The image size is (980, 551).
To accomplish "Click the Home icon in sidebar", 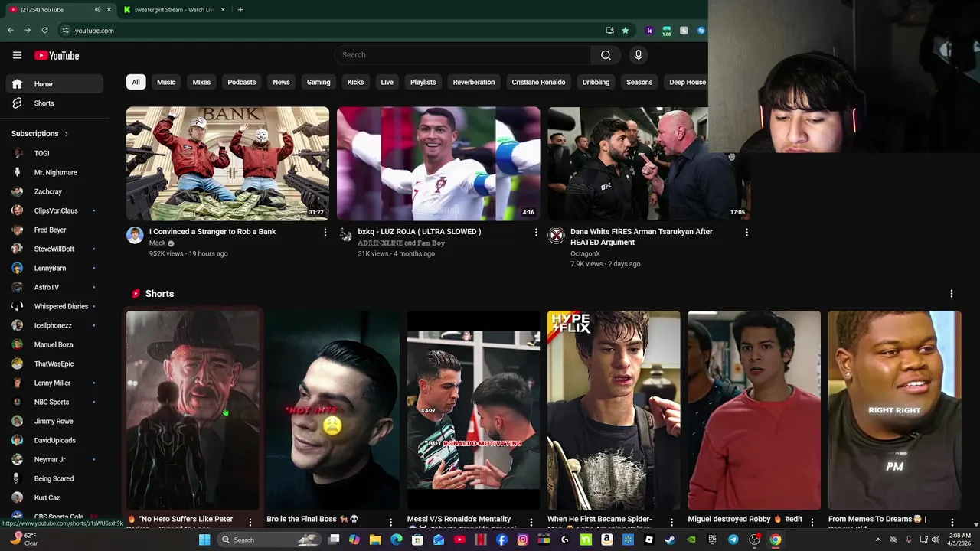I will [x=17, y=84].
